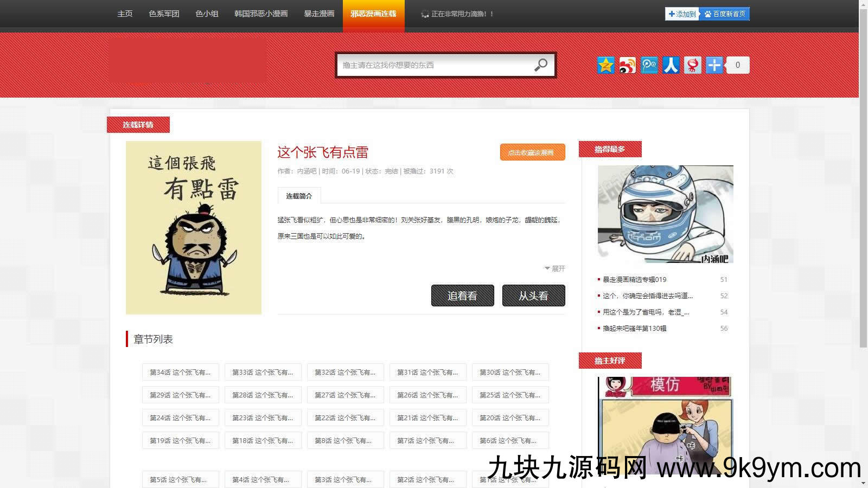This screenshot has height=488, width=868.
Task: Open 撸起来吧骚年第130辑 link
Action: click(x=635, y=329)
